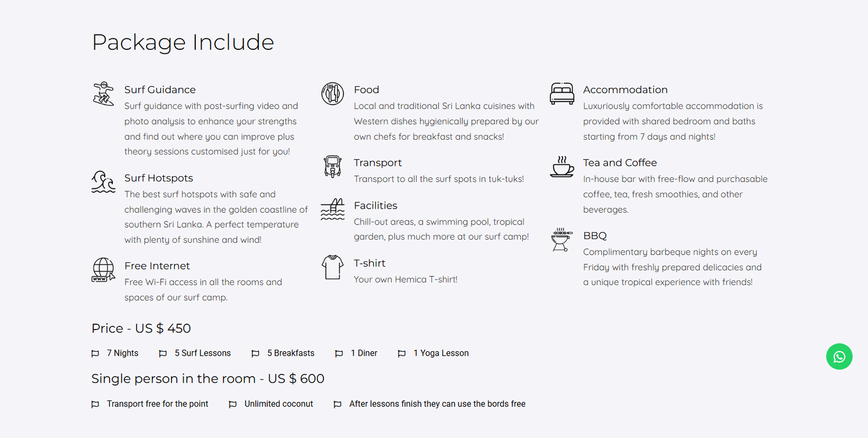This screenshot has height=438, width=868.
Task: Click the wave icon next to Surf Hotspots
Action: (103, 182)
